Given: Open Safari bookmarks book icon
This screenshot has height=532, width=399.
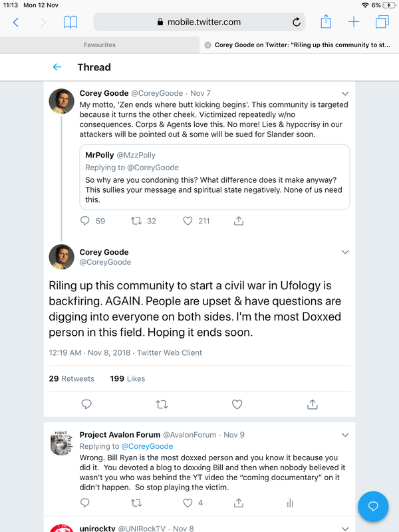Looking at the screenshot, I should 70,22.
